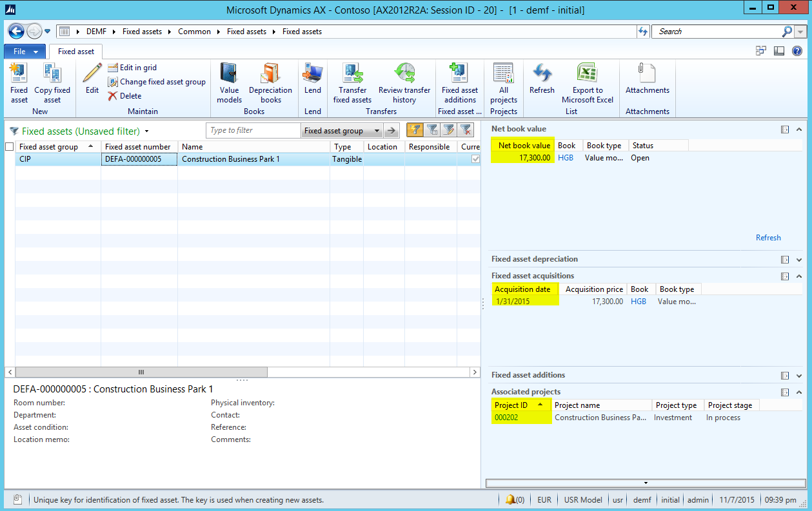The height and width of the screenshot is (511, 812).
Task: Click the Refresh link in Net book value
Action: click(x=768, y=238)
